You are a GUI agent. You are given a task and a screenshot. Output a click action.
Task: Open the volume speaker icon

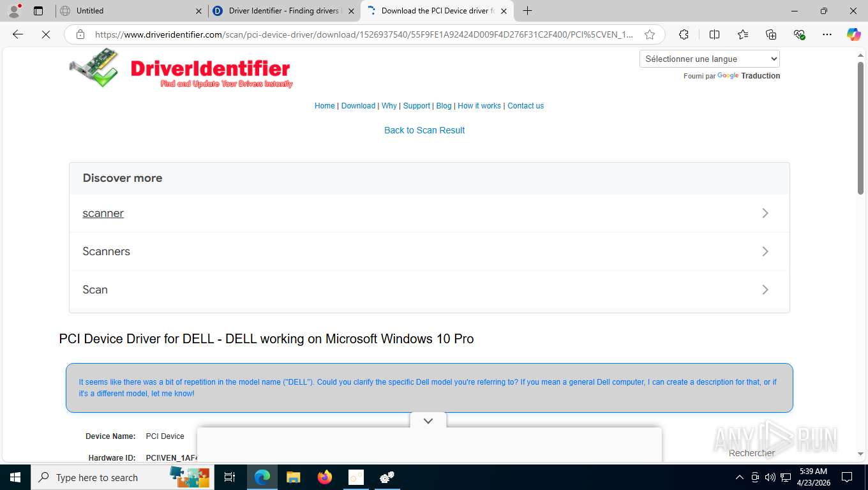(770, 477)
